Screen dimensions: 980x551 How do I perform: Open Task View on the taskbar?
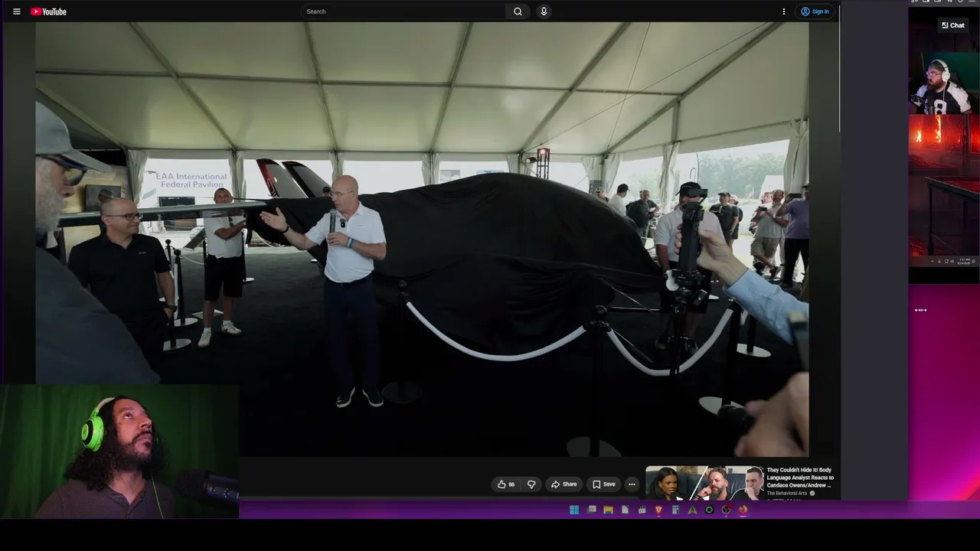pyautogui.click(x=592, y=510)
